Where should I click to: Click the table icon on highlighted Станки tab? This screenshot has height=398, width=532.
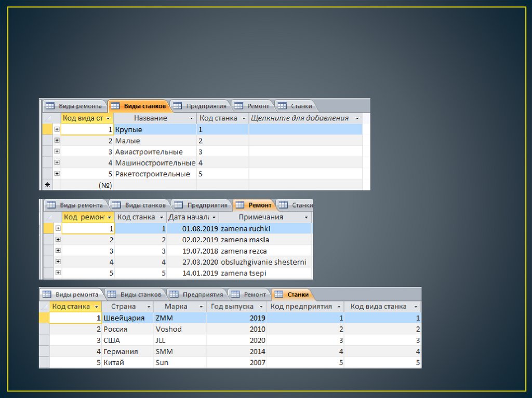[x=278, y=294]
